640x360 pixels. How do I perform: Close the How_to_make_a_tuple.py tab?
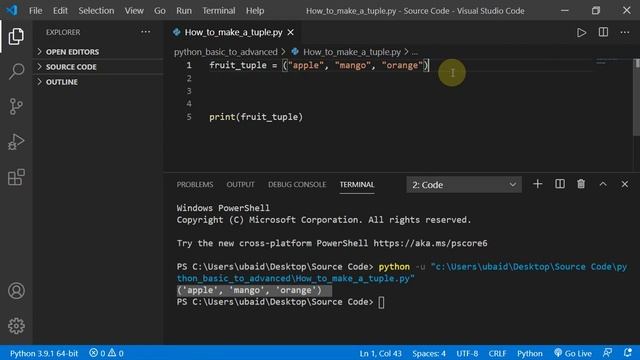click(291, 32)
